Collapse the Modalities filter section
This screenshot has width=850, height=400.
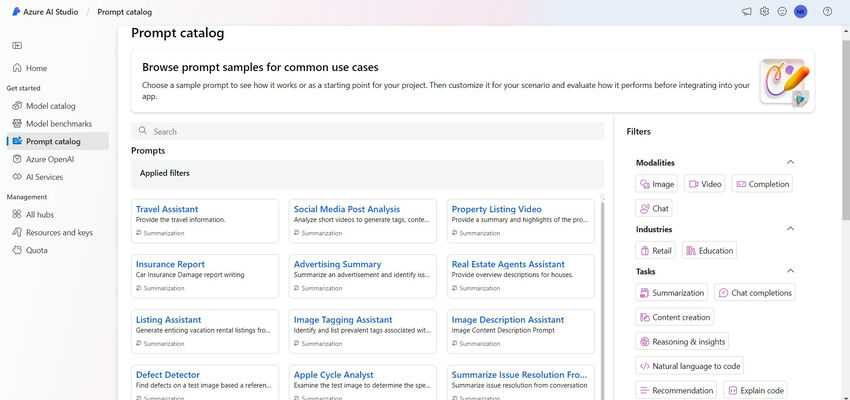coord(790,162)
